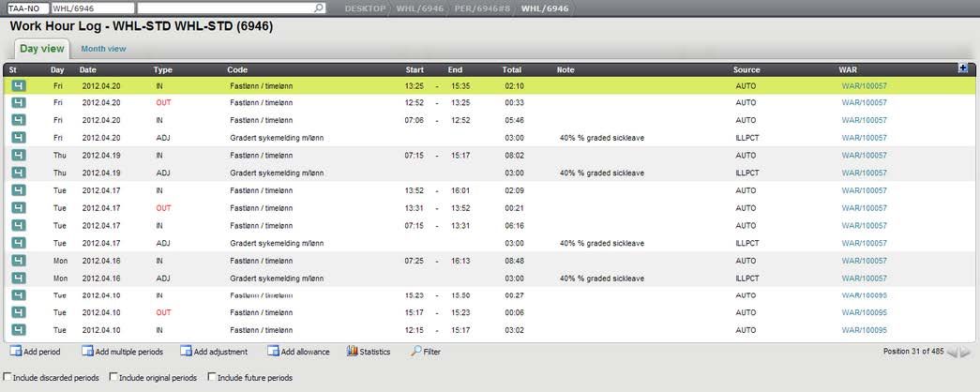Check the Include future periods box
Viewport: 980px width, 392px height.
[210, 378]
